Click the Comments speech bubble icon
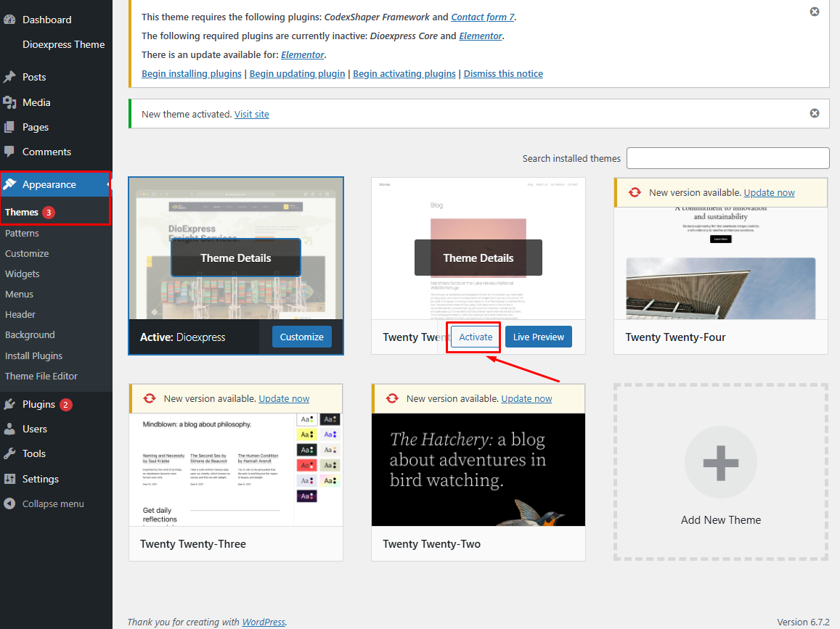The width and height of the screenshot is (840, 629). (9, 152)
